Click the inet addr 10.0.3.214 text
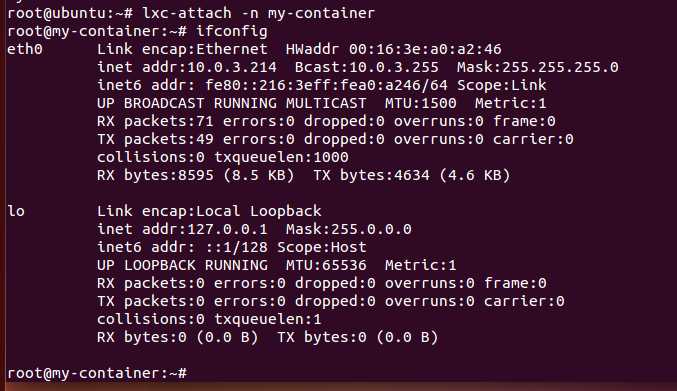 pos(187,67)
